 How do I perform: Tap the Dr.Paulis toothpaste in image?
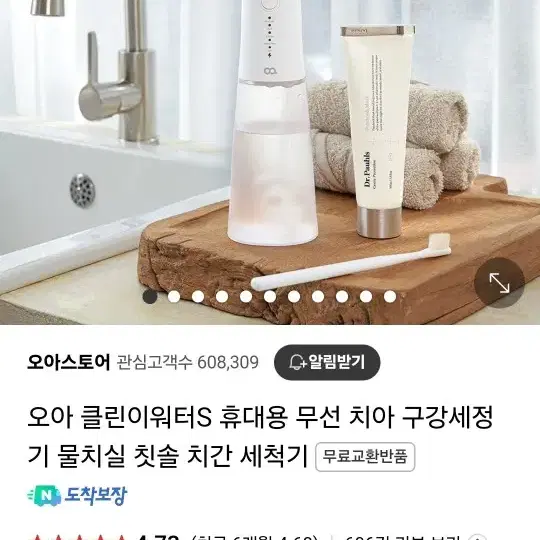[377, 131]
